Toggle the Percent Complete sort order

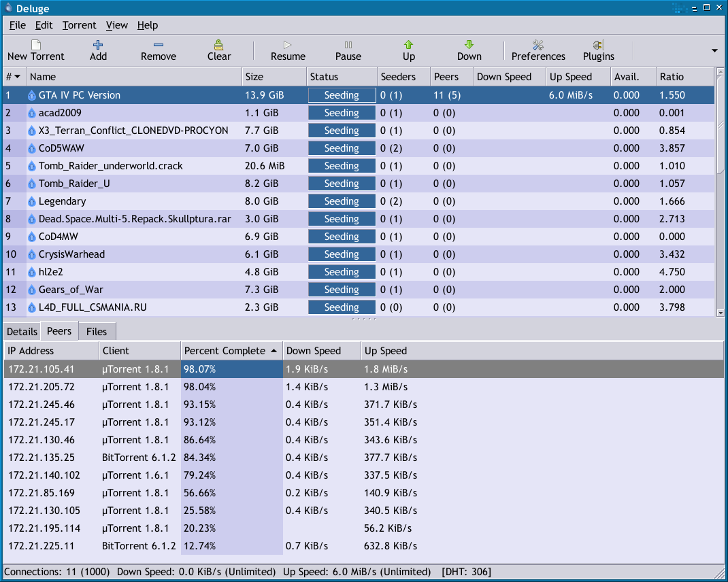(231, 351)
